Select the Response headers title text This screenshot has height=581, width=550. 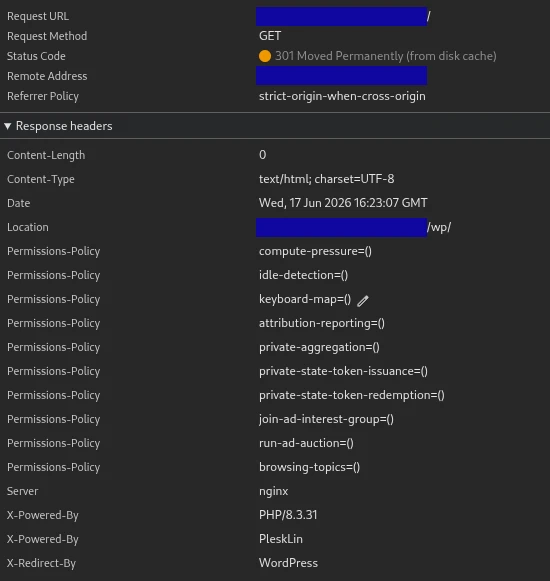click(x=64, y=126)
